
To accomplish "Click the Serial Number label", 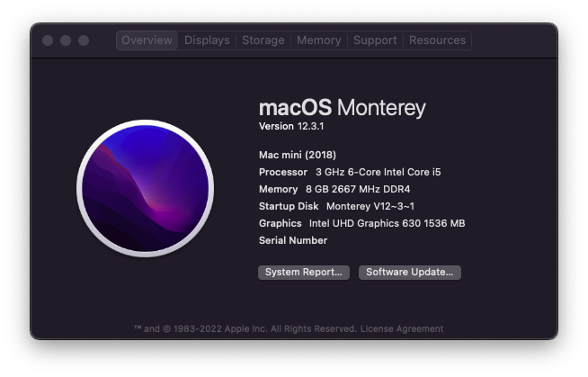I will 293,240.
